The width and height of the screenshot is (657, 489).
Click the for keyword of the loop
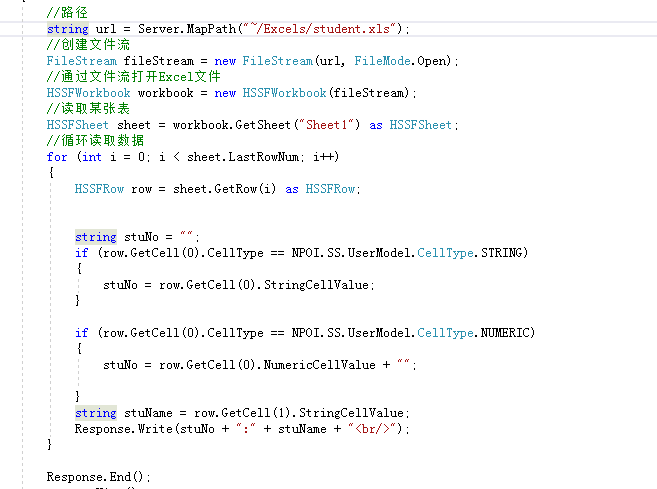point(57,157)
